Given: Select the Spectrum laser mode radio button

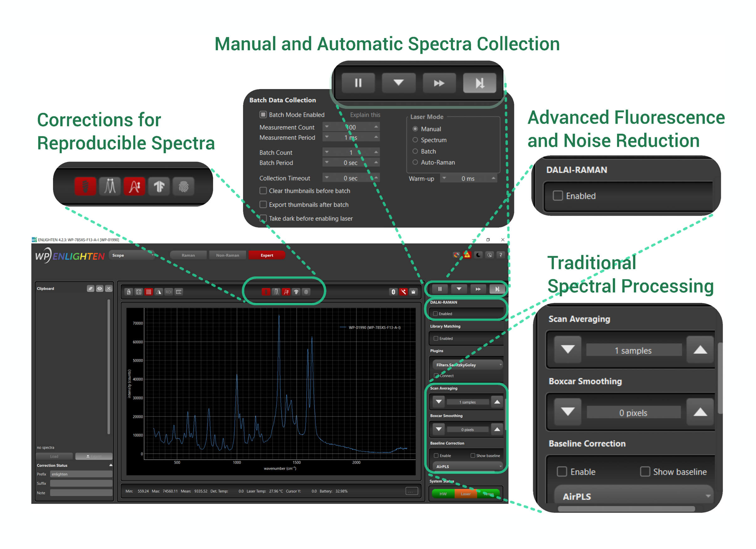Looking at the screenshot, I should [415, 140].
